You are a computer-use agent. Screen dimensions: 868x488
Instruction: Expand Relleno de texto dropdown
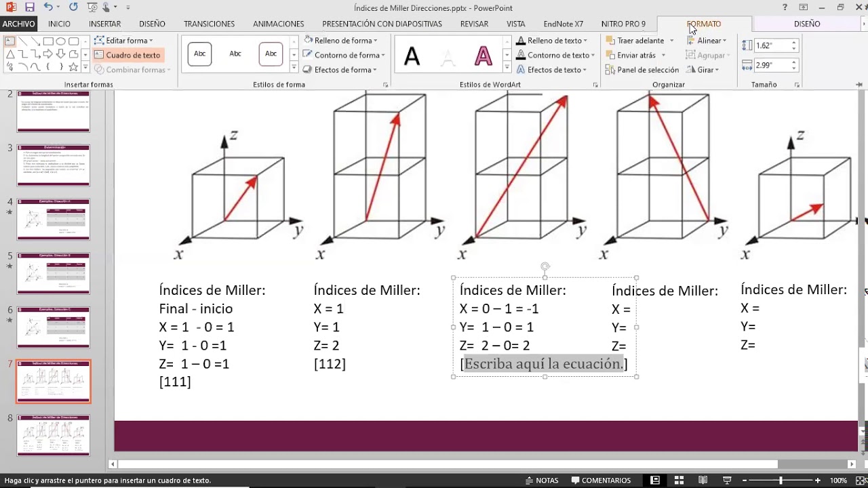[585, 41]
